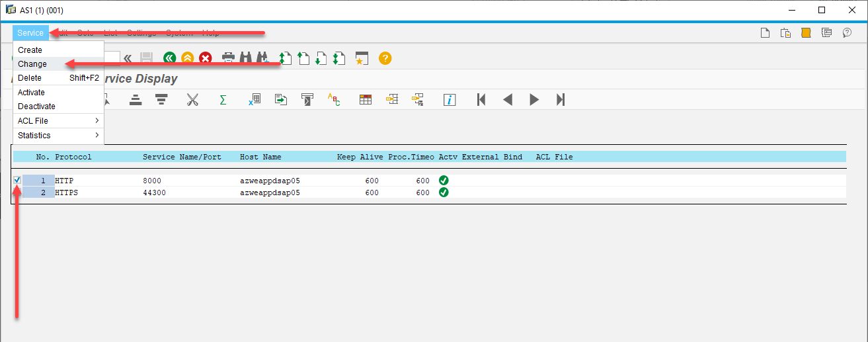Open the blue information 'i' icon
868x342 pixels.
coord(450,100)
